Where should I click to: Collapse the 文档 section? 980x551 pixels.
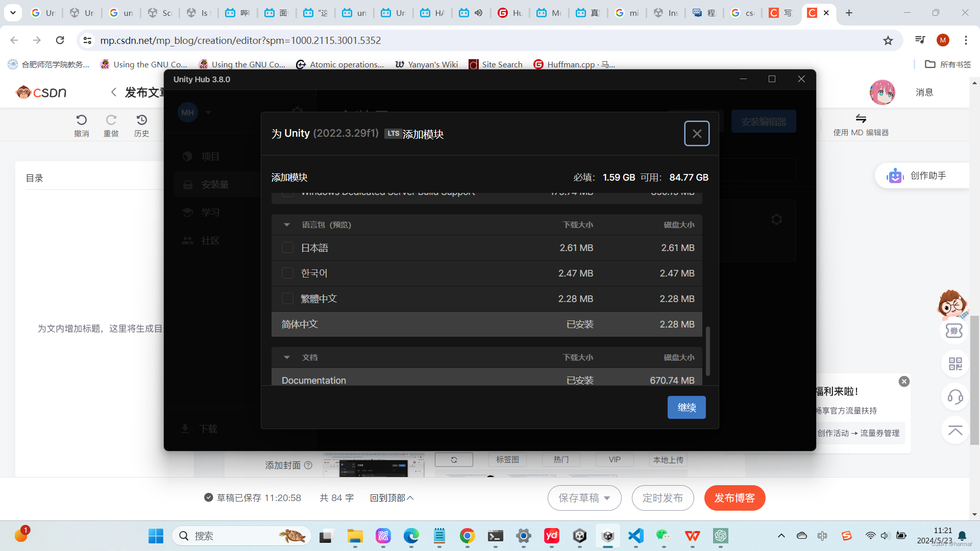(x=287, y=358)
